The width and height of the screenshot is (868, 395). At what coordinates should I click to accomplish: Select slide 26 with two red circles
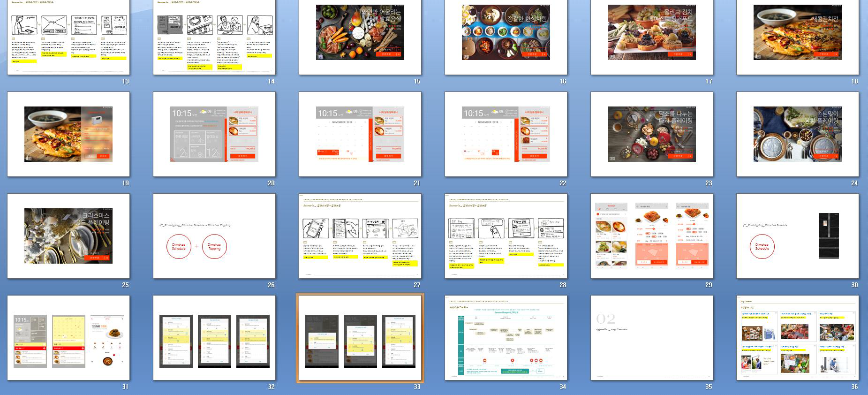(x=214, y=236)
